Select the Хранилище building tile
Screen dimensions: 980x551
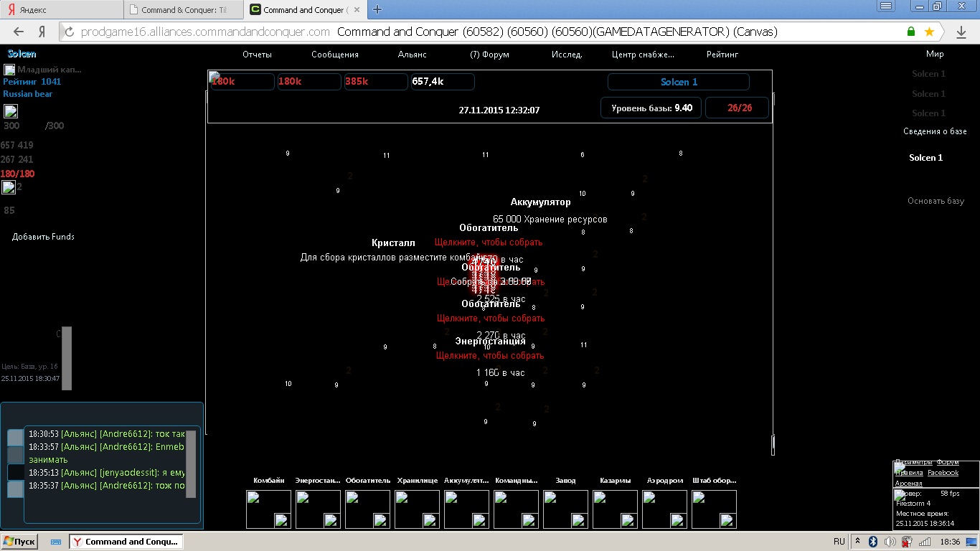[x=417, y=509]
